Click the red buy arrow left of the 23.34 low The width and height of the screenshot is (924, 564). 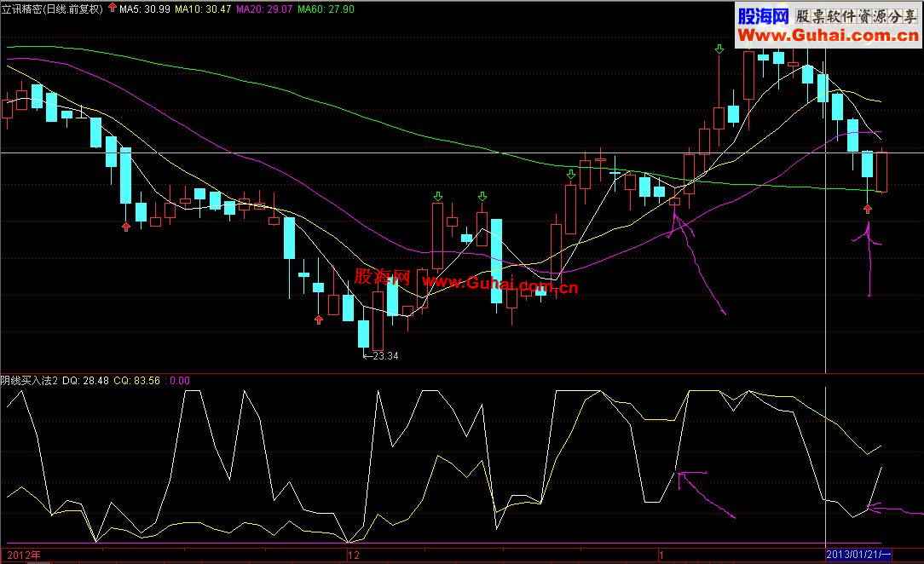319,319
